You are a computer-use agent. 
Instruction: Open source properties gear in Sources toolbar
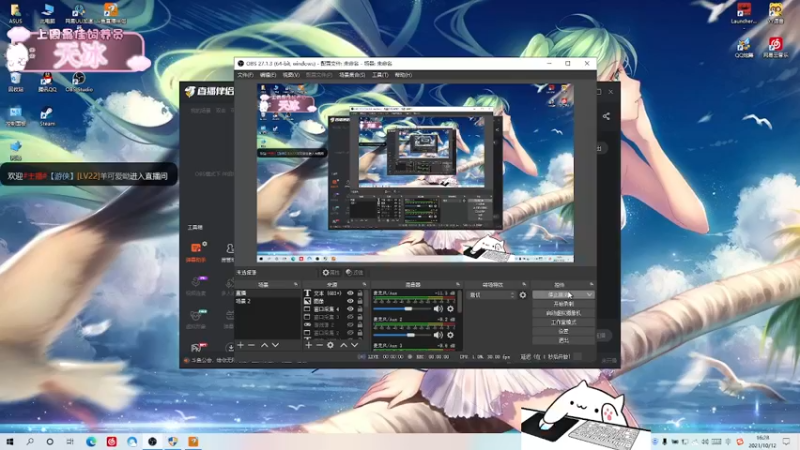331,345
